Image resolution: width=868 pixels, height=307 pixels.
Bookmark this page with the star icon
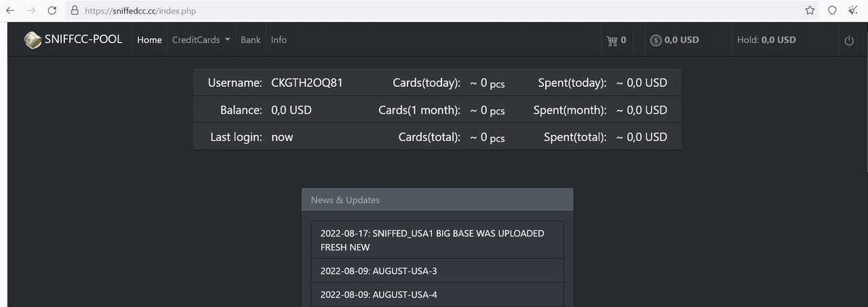(x=810, y=10)
